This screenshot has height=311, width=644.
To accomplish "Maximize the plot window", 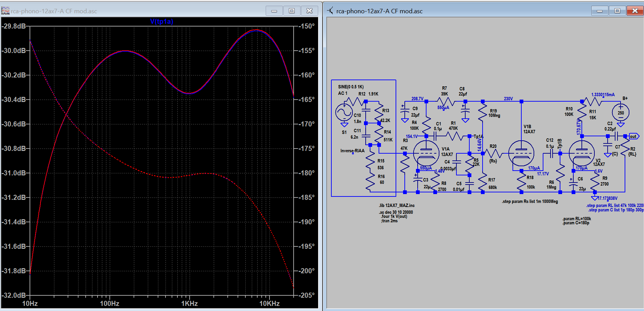I will tap(292, 11).
